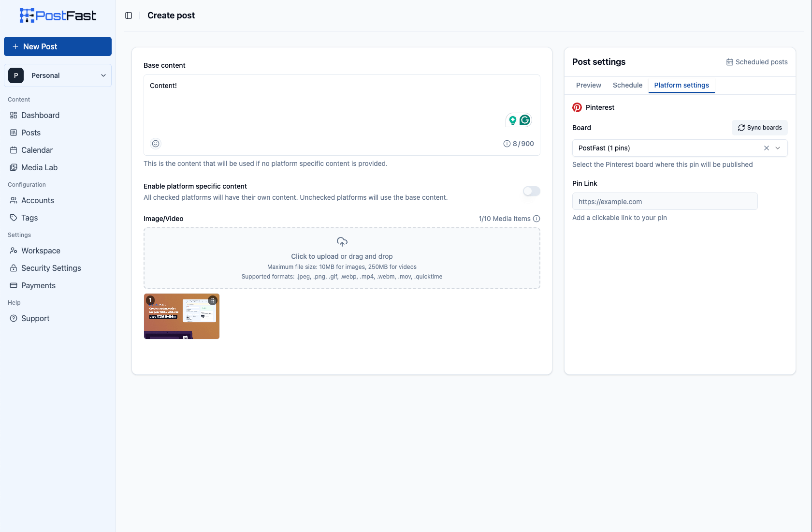Open Scheduled posts
This screenshot has height=532, width=812.
pyautogui.click(x=756, y=62)
